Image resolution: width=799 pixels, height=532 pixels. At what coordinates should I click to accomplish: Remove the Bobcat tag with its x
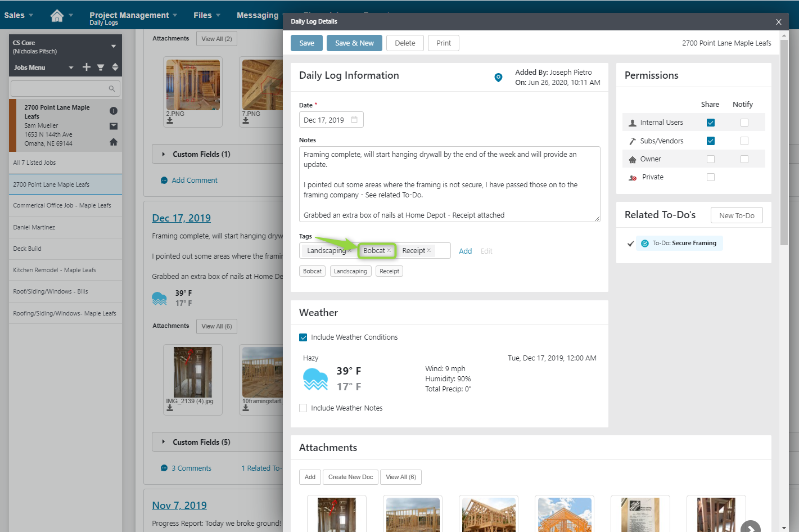pos(389,251)
